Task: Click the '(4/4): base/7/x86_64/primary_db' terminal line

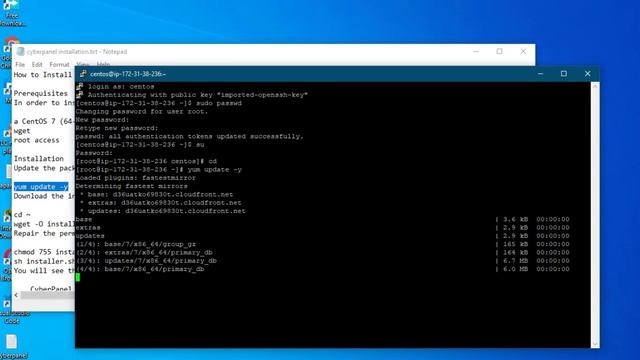Action: [x=140, y=269]
